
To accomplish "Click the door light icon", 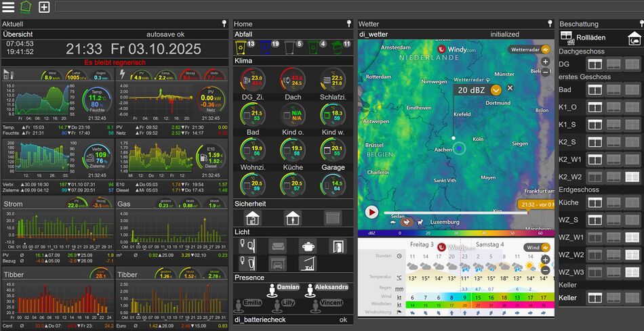I will (x=337, y=246).
